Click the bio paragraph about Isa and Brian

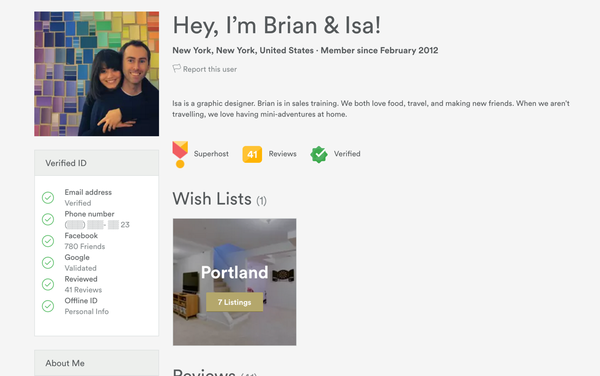pos(371,109)
